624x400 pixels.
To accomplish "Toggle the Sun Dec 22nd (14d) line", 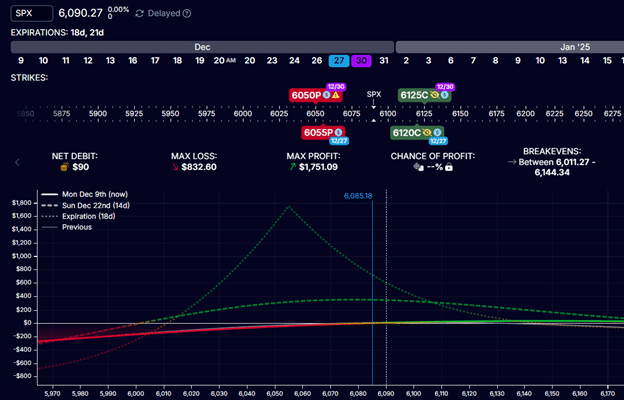I will pyautogui.click(x=88, y=204).
